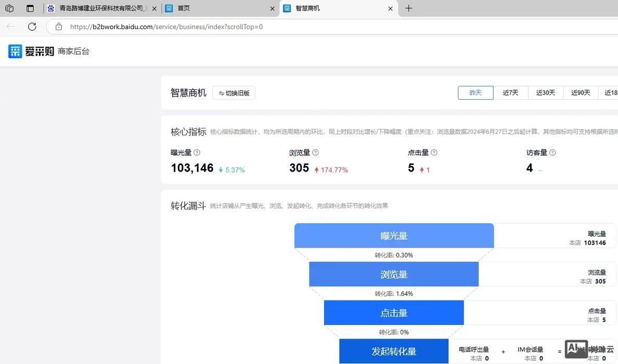Click inside the browser address bar

point(208,27)
